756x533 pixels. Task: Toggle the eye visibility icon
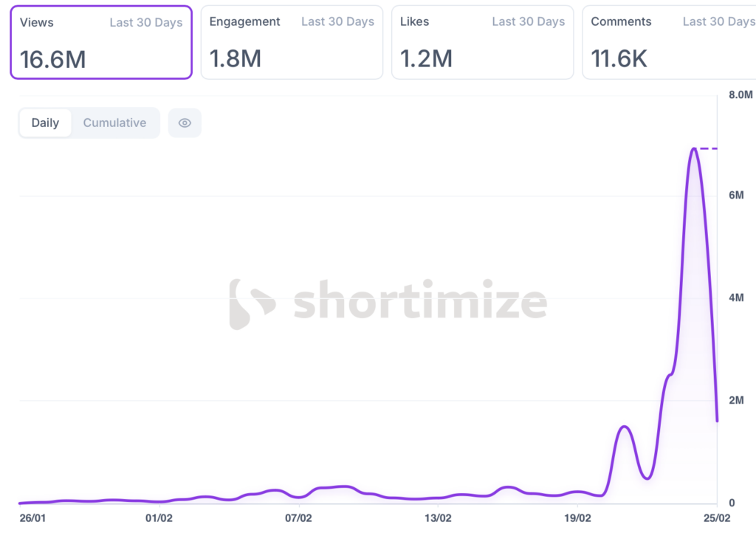click(185, 123)
